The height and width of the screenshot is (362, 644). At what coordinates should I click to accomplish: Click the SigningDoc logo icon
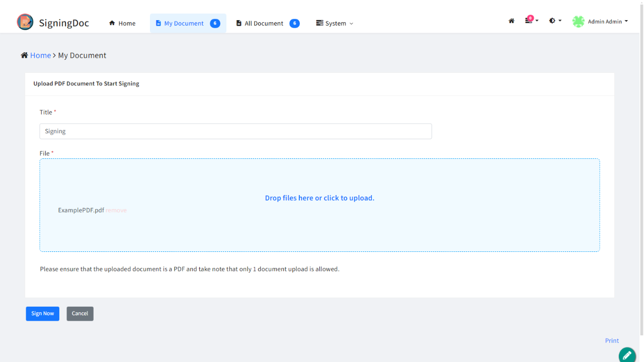[x=25, y=22]
